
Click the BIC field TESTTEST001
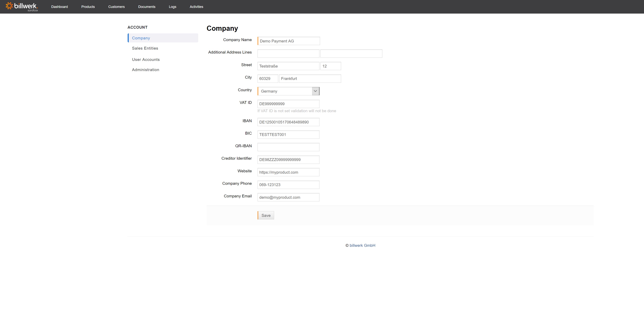[x=289, y=135]
